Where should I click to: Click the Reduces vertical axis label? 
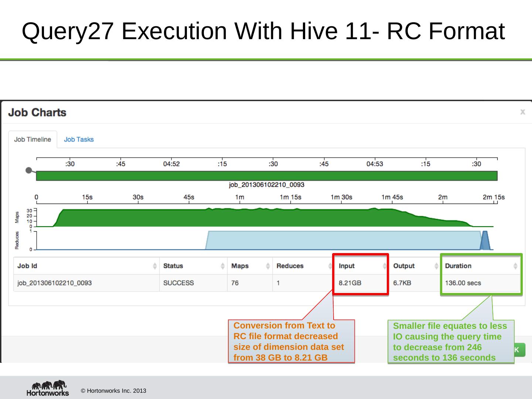[x=17, y=241]
